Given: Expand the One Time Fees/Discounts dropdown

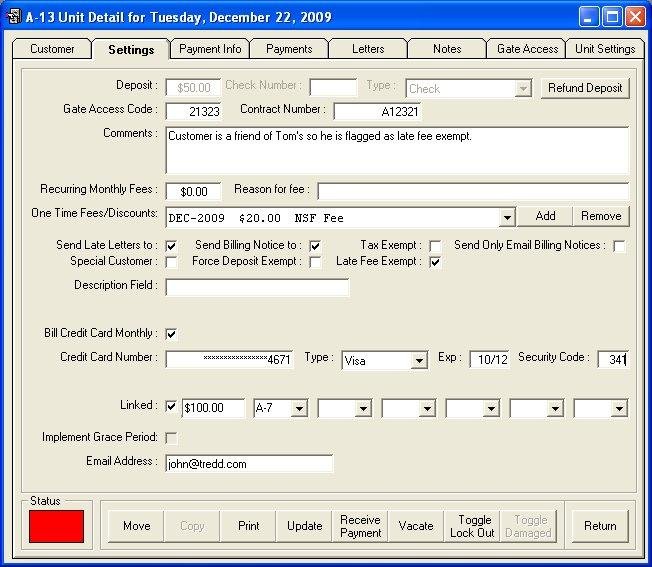Looking at the screenshot, I should click(507, 218).
